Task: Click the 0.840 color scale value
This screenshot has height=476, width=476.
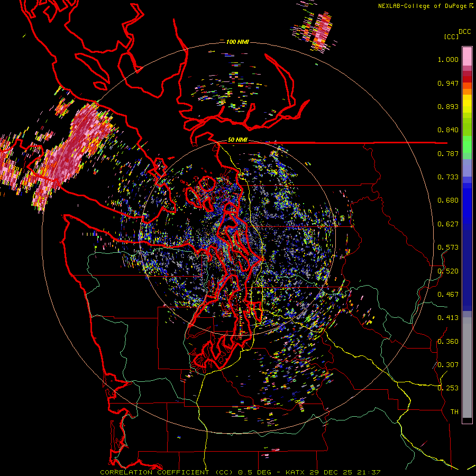Action: [x=448, y=130]
